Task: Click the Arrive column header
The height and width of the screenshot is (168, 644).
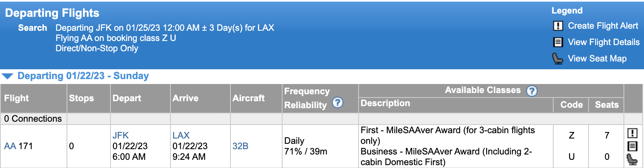Action: pos(185,98)
